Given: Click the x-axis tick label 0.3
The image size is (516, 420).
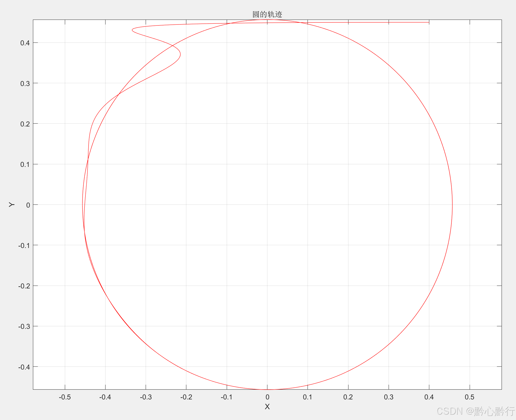Looking at the screenshot, I should pos(389,397).
